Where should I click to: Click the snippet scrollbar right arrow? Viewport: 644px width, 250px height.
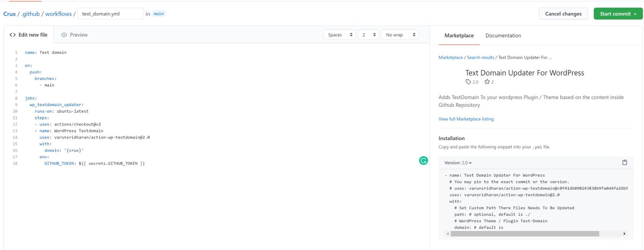pyautogui.click(x=624, y=234)
